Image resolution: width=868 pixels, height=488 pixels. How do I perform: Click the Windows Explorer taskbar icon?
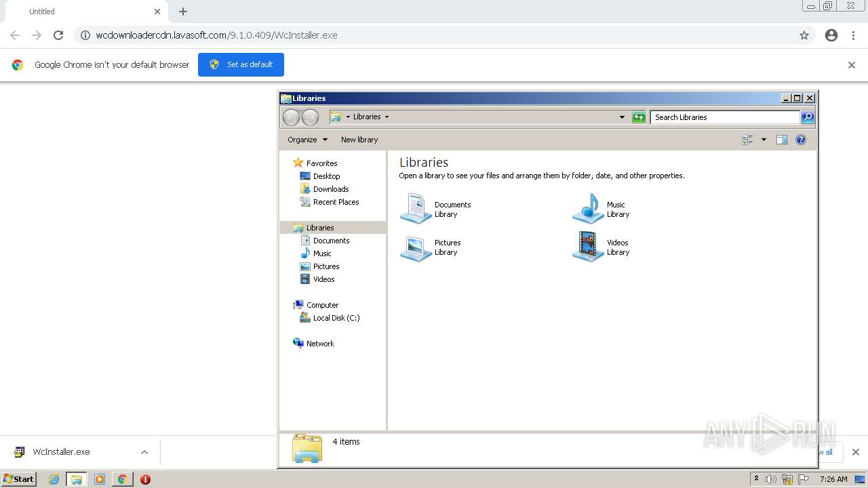[x=77, y=479]
